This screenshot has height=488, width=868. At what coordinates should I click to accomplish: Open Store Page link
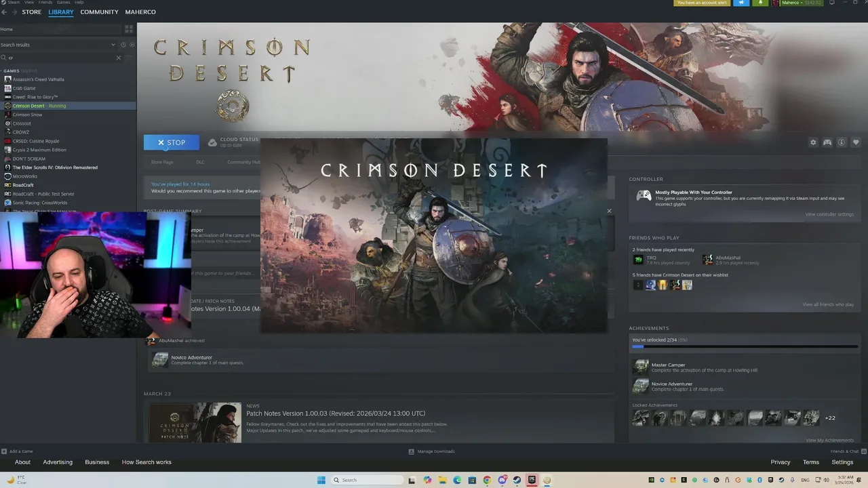pyautogui.click(x=162, y=162)
